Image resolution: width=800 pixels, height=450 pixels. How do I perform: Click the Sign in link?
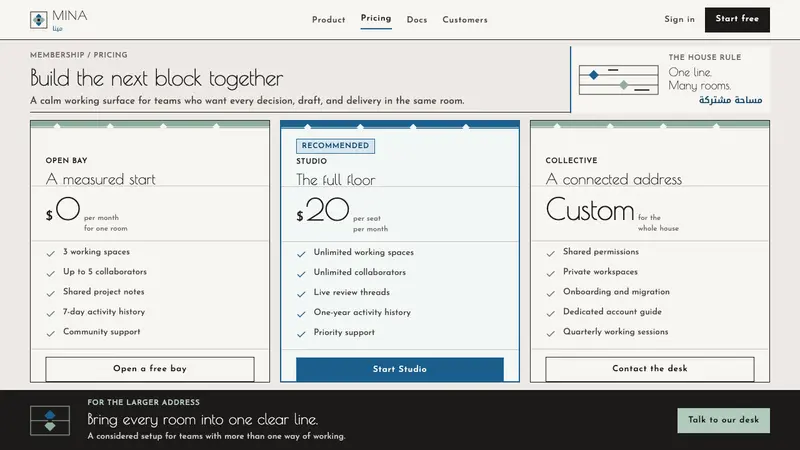point(680,19)
